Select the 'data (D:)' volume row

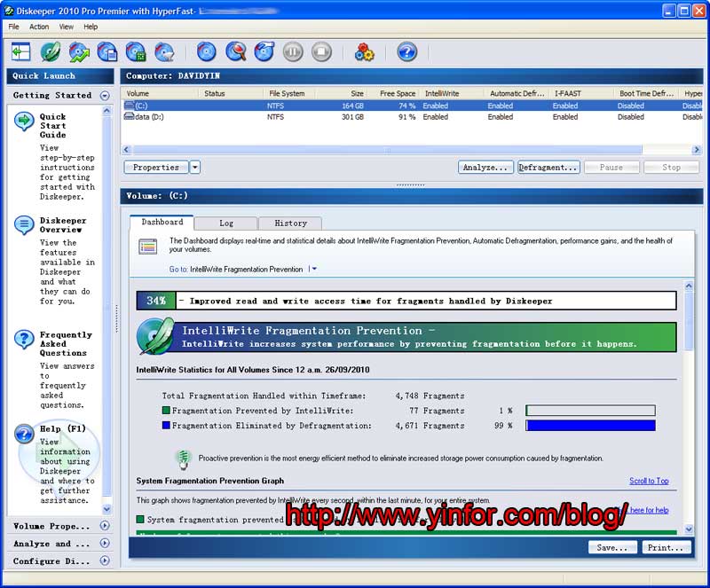point(412,117)
